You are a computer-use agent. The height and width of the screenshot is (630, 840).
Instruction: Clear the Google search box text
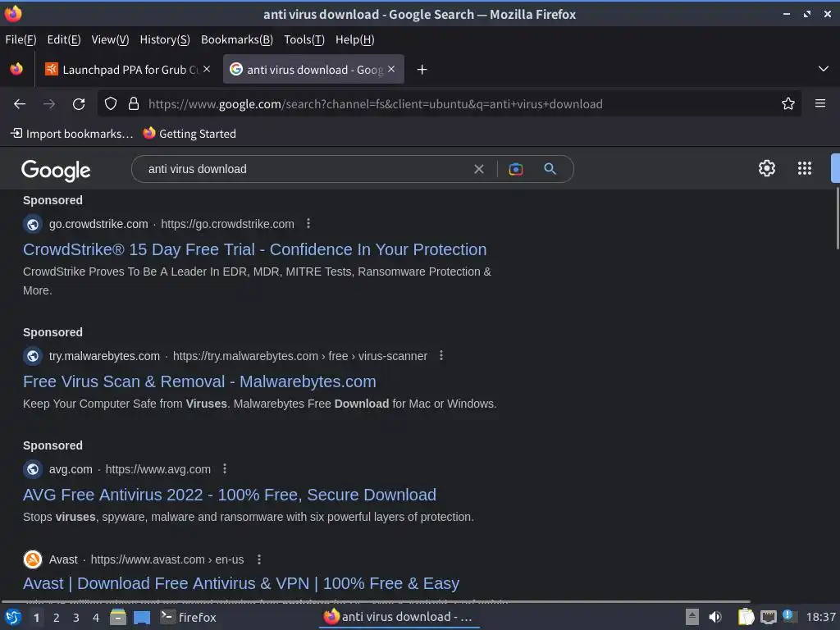click(479, 169)
